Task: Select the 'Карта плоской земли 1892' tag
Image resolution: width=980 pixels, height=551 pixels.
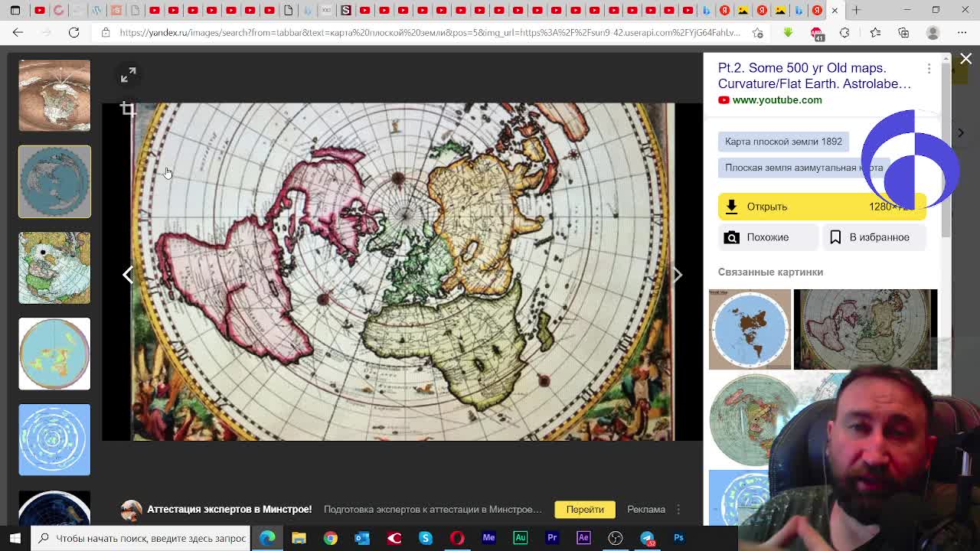Action: 783,142
